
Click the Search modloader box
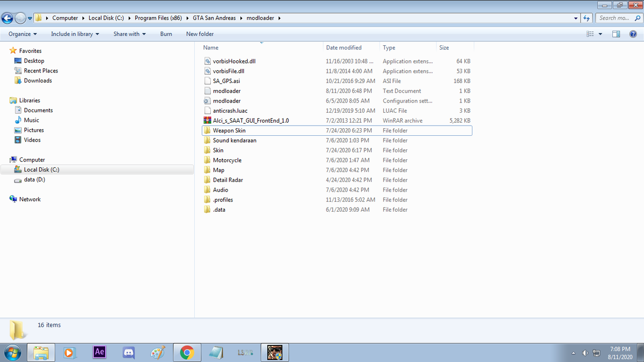(x=618, y=18)
